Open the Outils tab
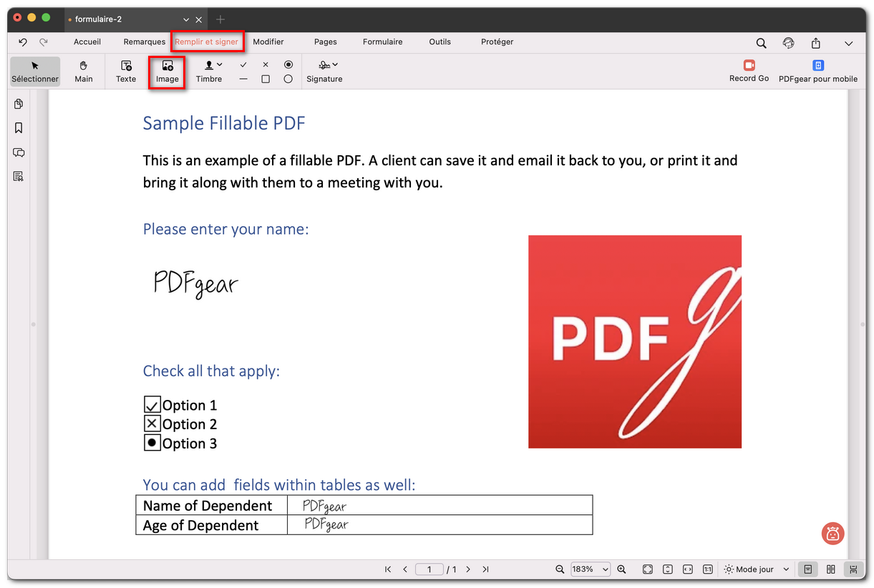Screen dimensions: 874x588 440,42
